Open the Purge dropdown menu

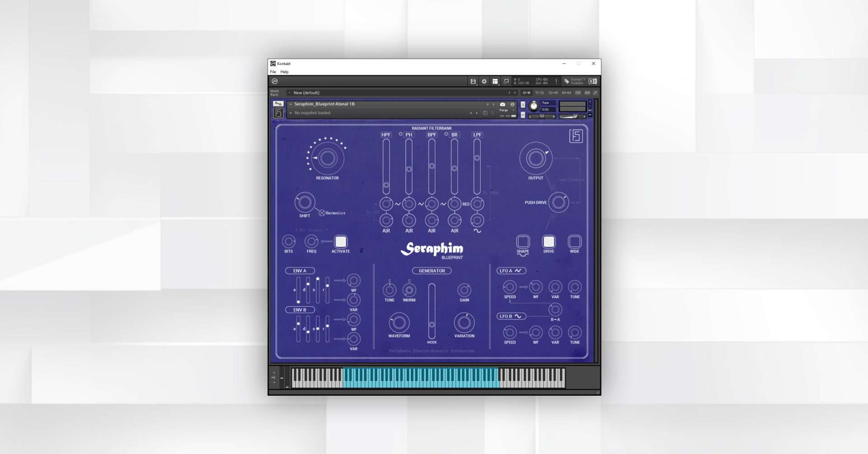click(507, 110)
